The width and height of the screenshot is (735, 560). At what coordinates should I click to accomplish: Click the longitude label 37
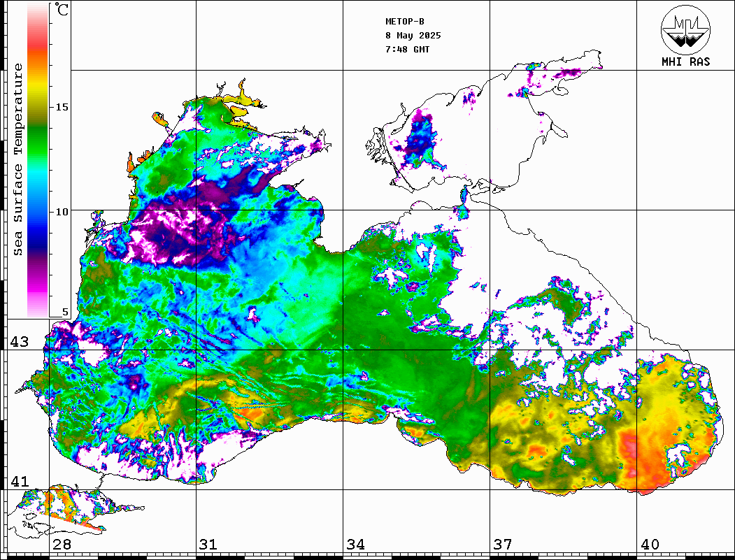pos(503,545)
